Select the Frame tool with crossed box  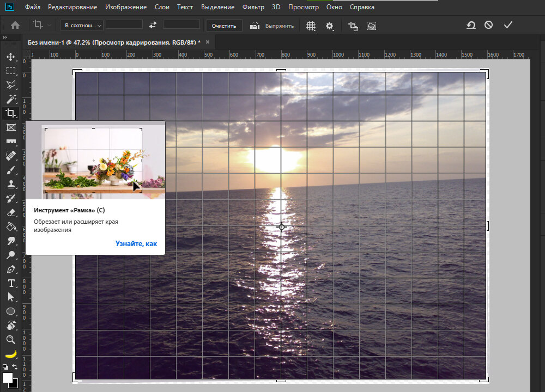(11, 127)
